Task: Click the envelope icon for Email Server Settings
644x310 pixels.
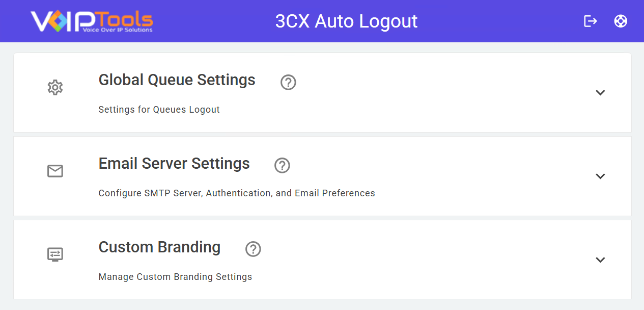Action: (55, 171)
